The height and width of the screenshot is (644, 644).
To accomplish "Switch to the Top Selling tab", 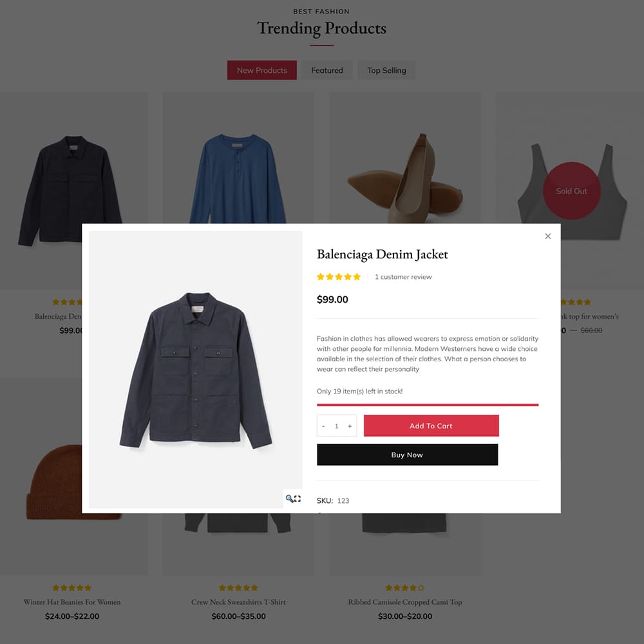I will [386, 70].
